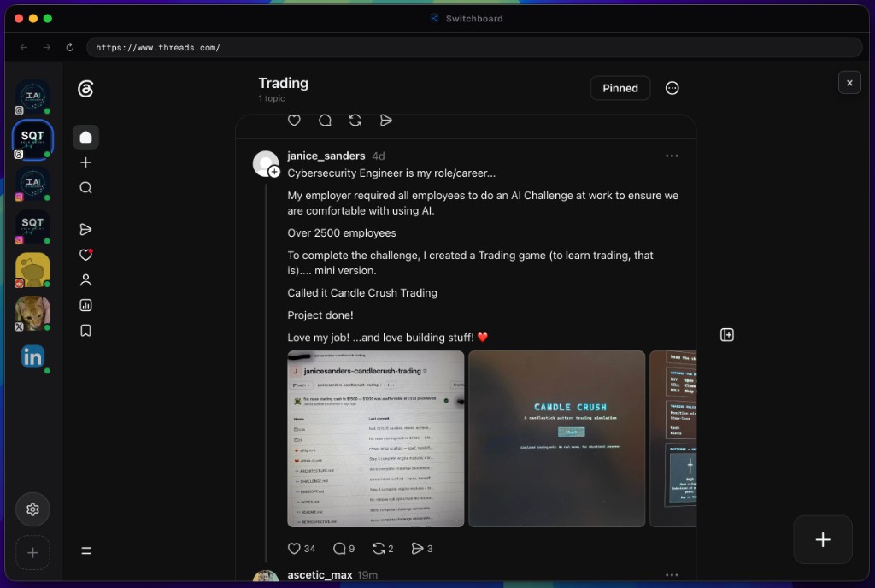Click the threads.com URL address field

pyautogui.click(x=473, y=47)
